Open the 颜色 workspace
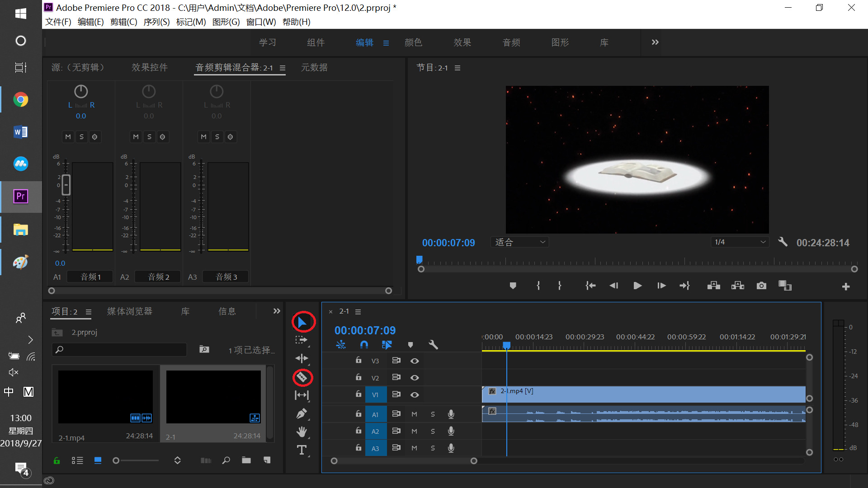The height and width of the screenshot is (488, 868). pyautogui.click(x=413, y=42)
